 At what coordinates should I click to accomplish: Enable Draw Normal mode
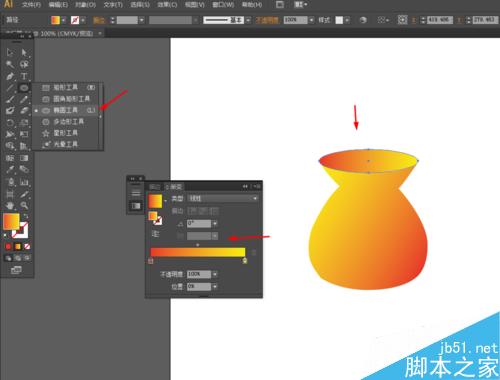(x=8, y=258)
